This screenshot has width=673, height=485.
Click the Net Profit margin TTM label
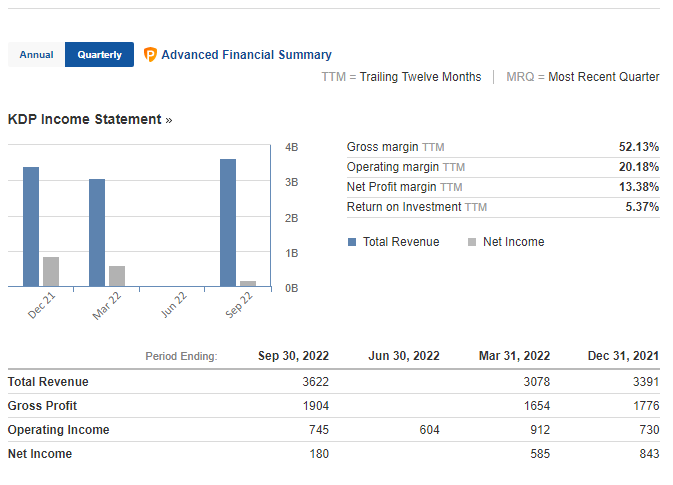coord(404,187)
